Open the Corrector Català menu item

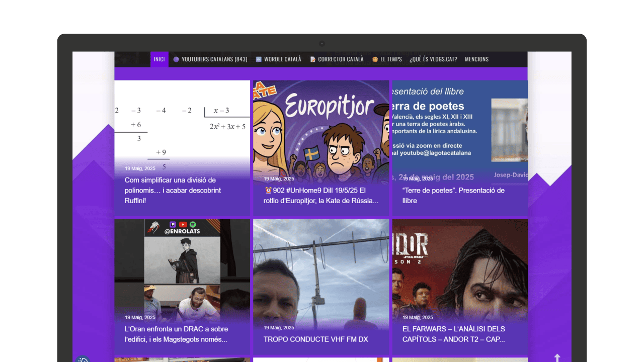[x=337, y=59]
